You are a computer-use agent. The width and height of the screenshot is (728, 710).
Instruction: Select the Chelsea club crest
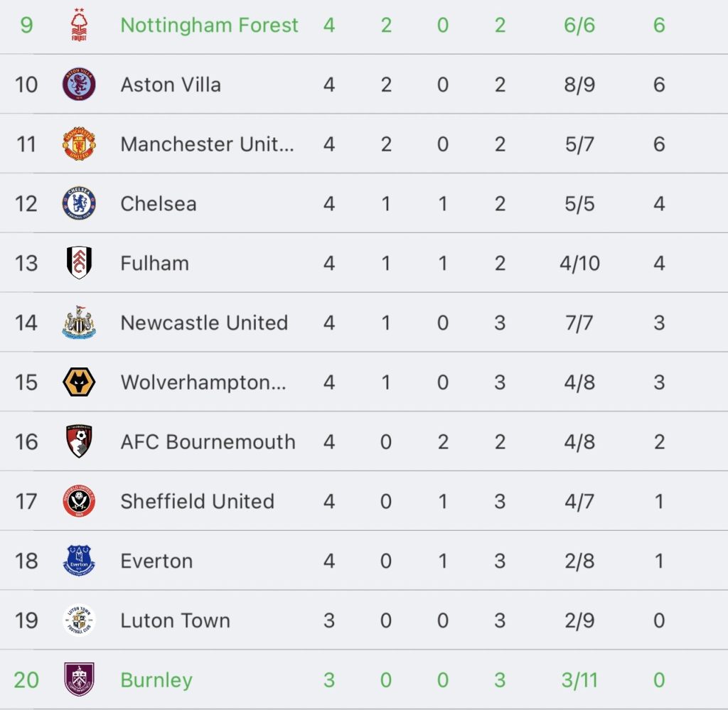click(x=79, y=203)
